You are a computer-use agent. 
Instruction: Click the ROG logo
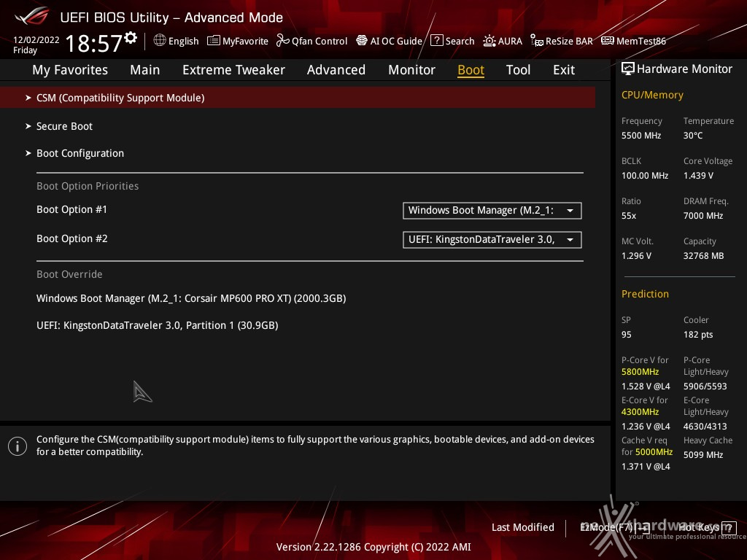[x=32, y=16]
